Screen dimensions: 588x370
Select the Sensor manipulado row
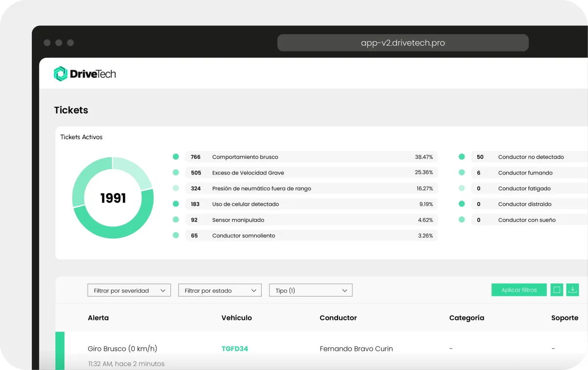click(311, 220)
